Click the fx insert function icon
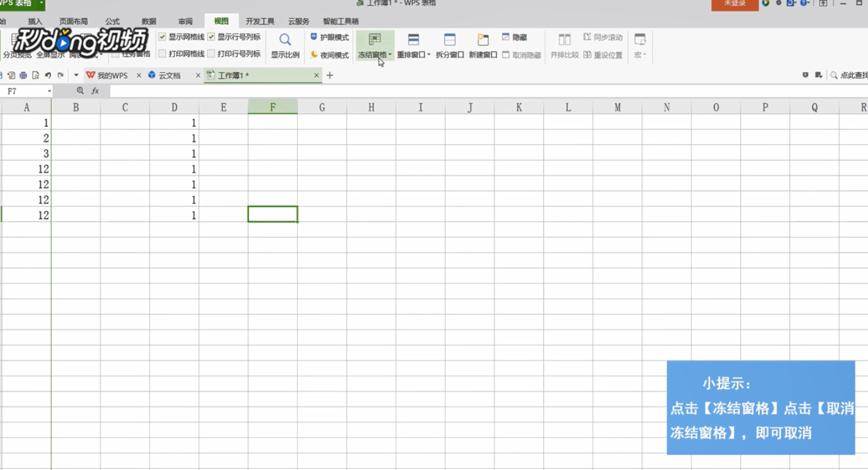868x470 pixels. click(x=95, y=91)
